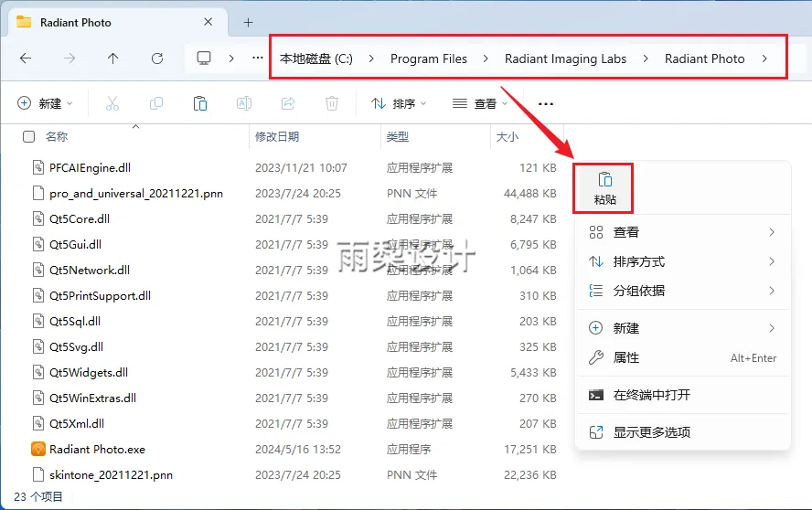The image size is (812, 510).
Task: Select the Radiant Photo.exe orange icon
Action: pos(38,450)
